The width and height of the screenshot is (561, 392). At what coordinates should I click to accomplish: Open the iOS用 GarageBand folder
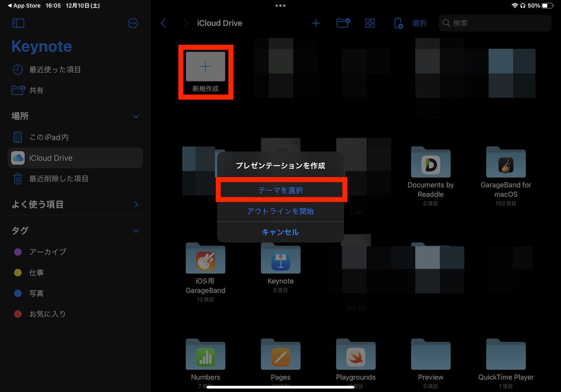pyautogui.click(x=206, y=272)
